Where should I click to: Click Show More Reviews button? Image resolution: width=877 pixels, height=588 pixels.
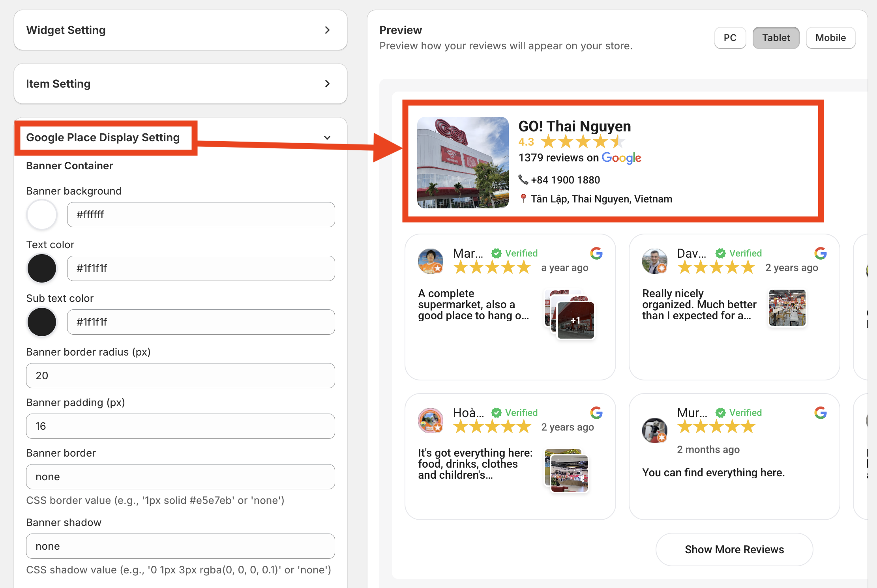[734, 549]
